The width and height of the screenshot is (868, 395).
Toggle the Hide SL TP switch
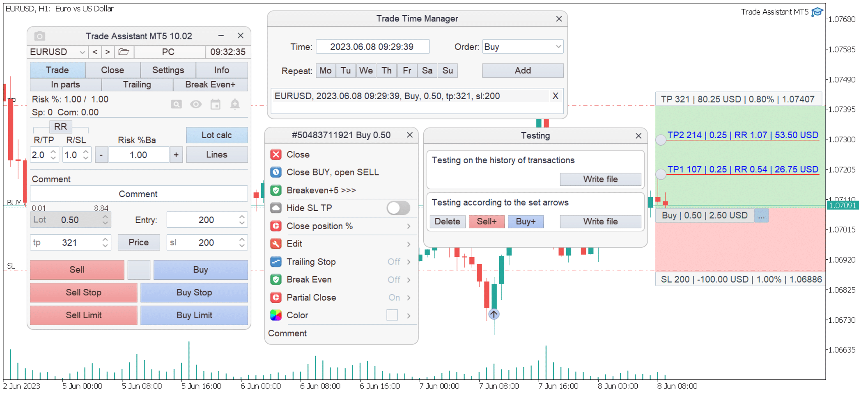point(398,208)
